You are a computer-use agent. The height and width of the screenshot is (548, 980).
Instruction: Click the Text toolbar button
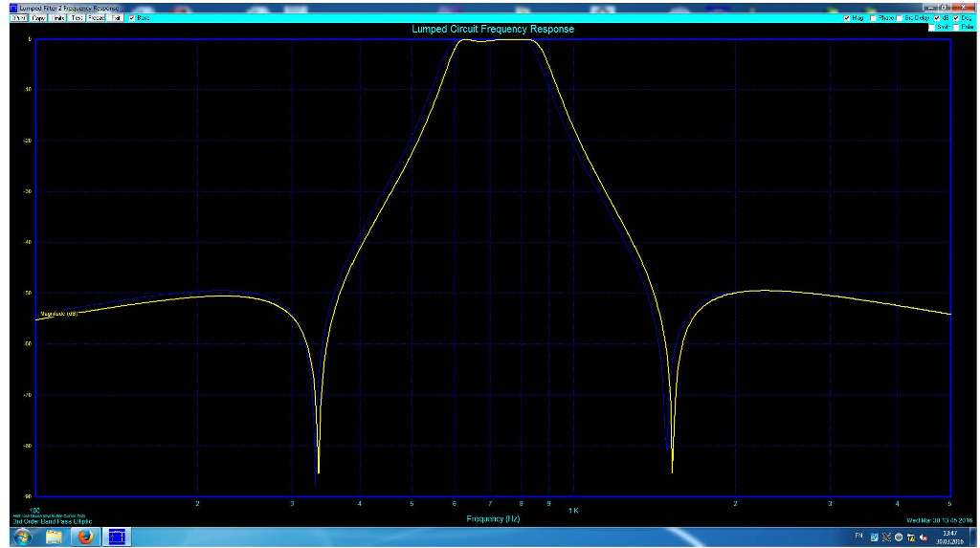tap(78, 18)
